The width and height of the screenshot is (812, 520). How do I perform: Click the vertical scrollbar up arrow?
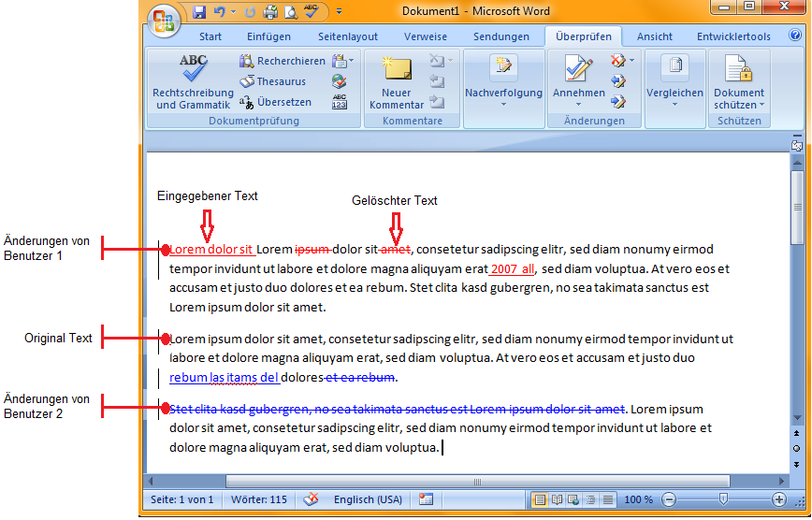[797, 163]
